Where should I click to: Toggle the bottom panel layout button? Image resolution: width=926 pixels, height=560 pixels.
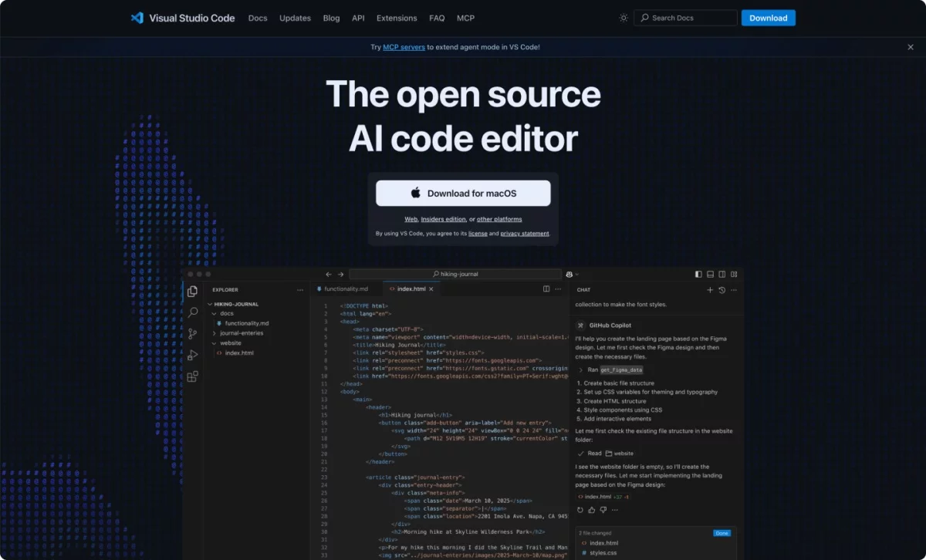point(710,274)
